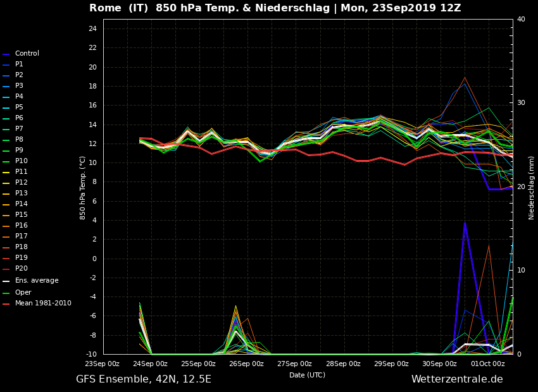Click the "30" precipitation axis tick label
538x392 pixels.
[x=521, y=103]
